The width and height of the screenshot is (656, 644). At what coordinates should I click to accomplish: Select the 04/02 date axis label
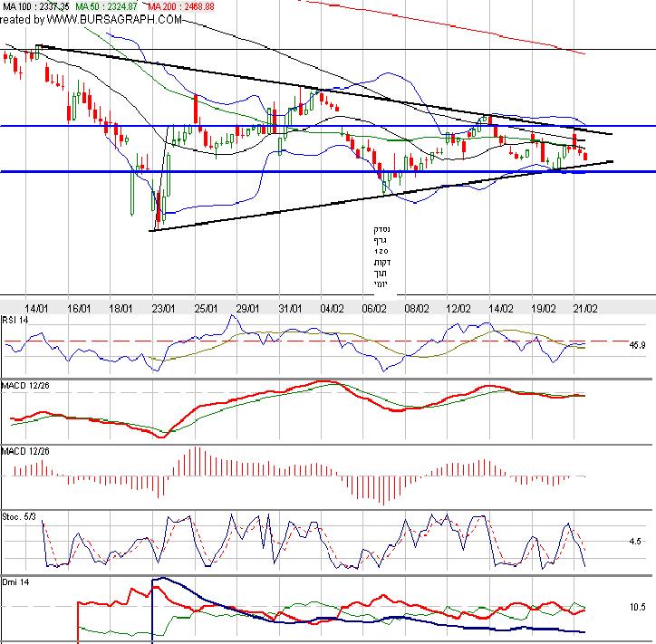tap(333, 309)
